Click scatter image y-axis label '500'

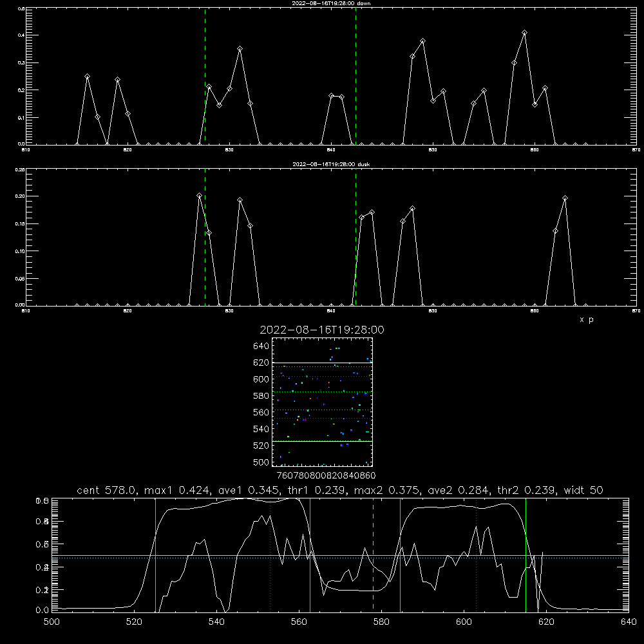coord(261,462)
